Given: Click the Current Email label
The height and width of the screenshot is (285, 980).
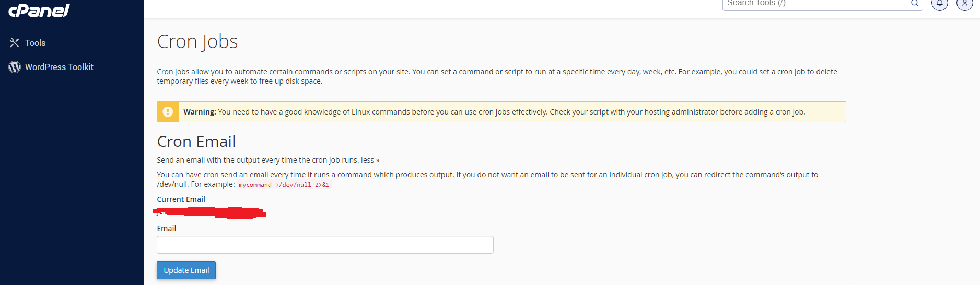Looking at the screenshot, I should 181,199.
